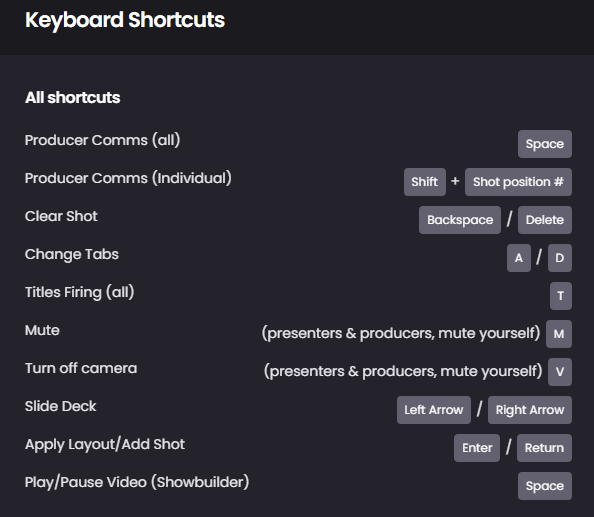Select the Return key badge
Screen dimensions: 594x517
544,448
